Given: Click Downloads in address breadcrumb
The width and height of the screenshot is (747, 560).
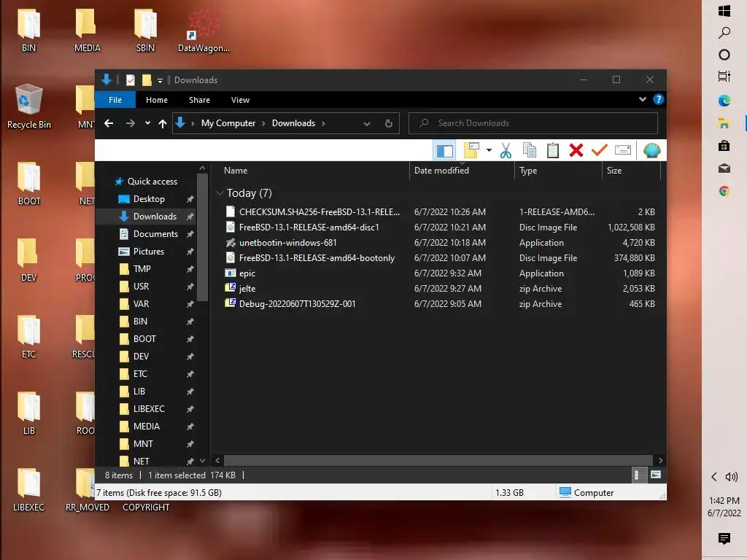Looking at the screenshot, I should [x=293, y=123].
